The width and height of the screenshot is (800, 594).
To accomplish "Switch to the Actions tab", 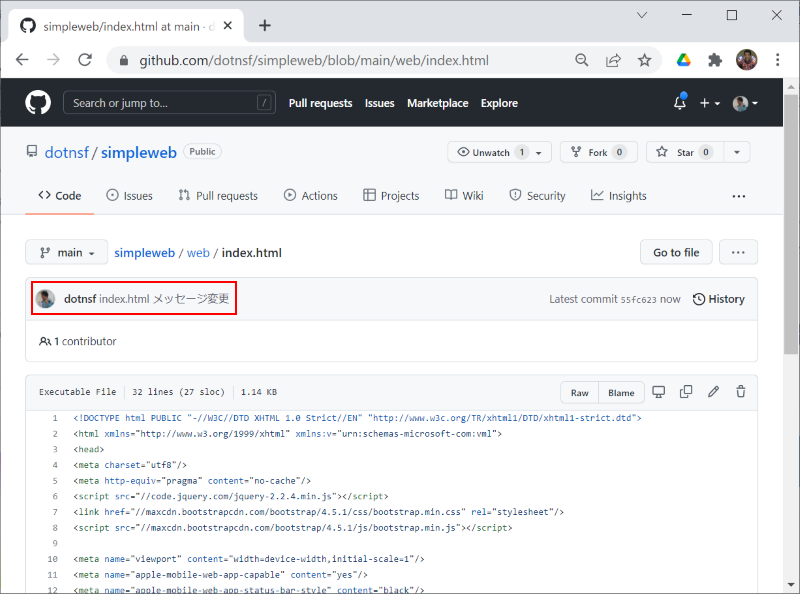I will pyautogui.click(x=311, y=195).
